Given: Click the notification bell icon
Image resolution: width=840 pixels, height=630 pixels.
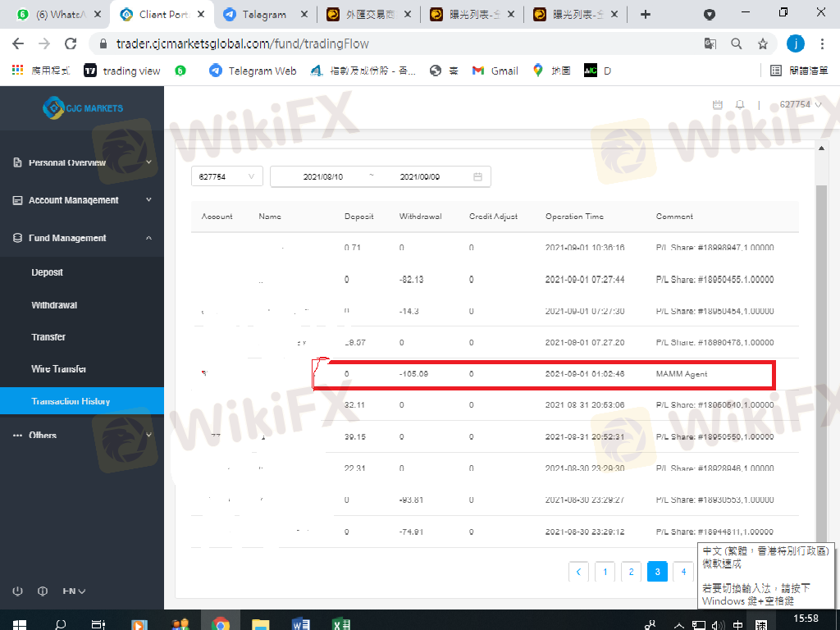Looking at the screenshot, I should click(740, 105).
